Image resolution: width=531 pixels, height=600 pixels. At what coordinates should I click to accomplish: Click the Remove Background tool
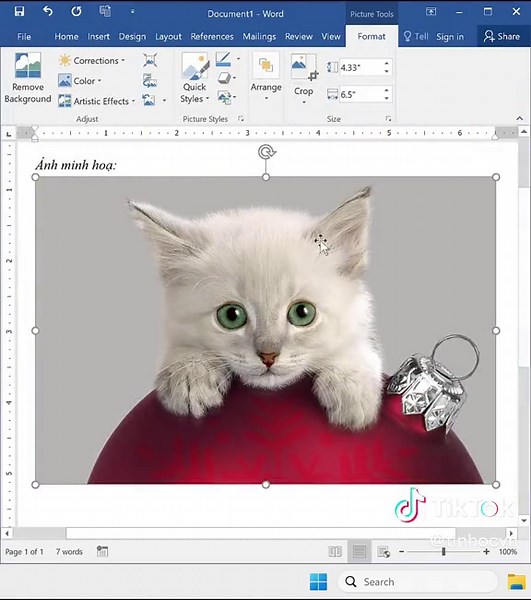(x=28, y=78)
